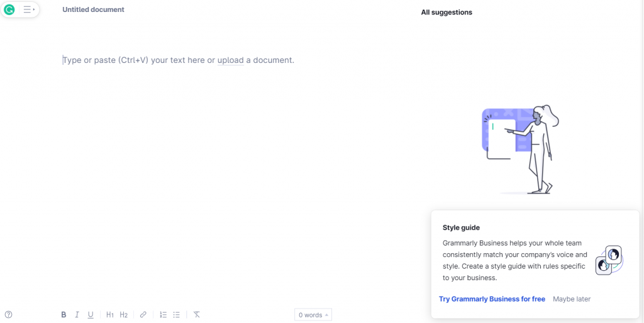Apply Heading 2 style
Screen dimensions: 644x323
124,315
